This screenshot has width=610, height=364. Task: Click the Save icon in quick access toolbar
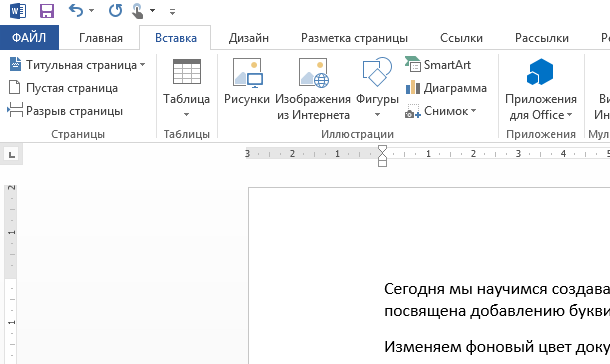[47, 10]
